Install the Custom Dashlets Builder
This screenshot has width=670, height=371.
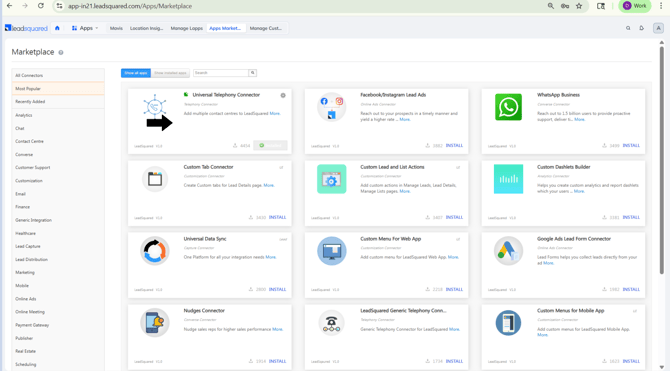click(x=631, y=217)
